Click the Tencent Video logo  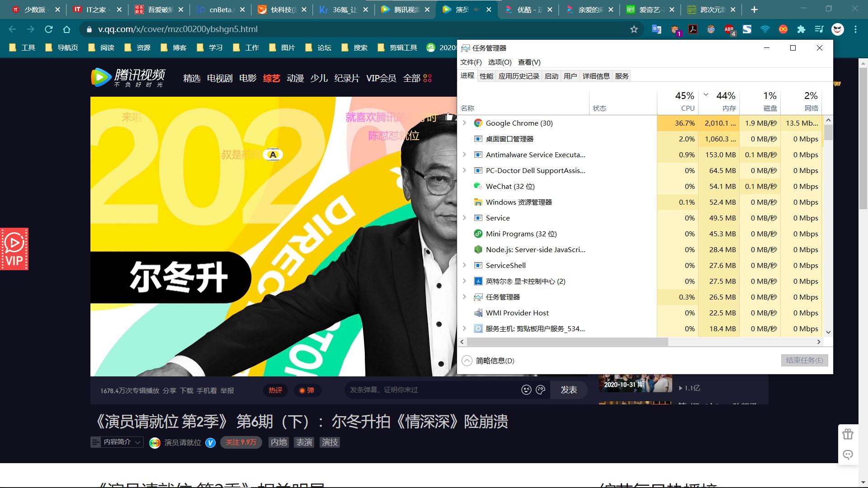(128, 77)
